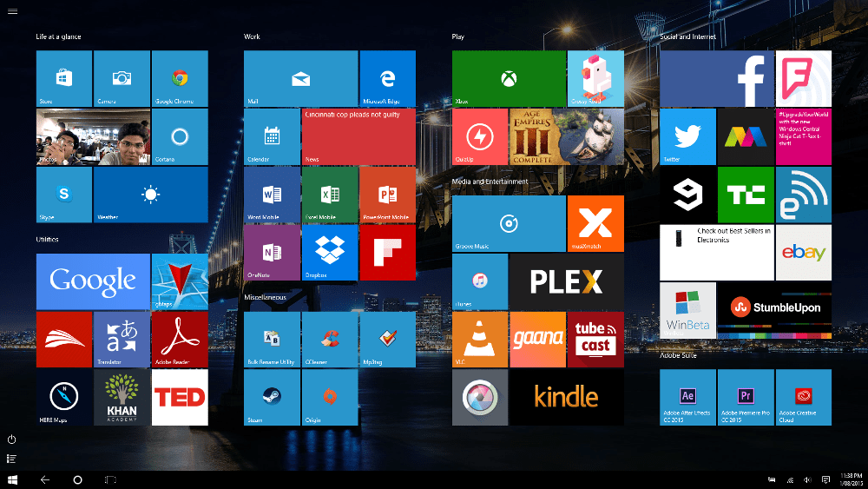Click the taskbar Back arrow
The width and height of the screenshot is (868, 489).
(x=45, y=479)
